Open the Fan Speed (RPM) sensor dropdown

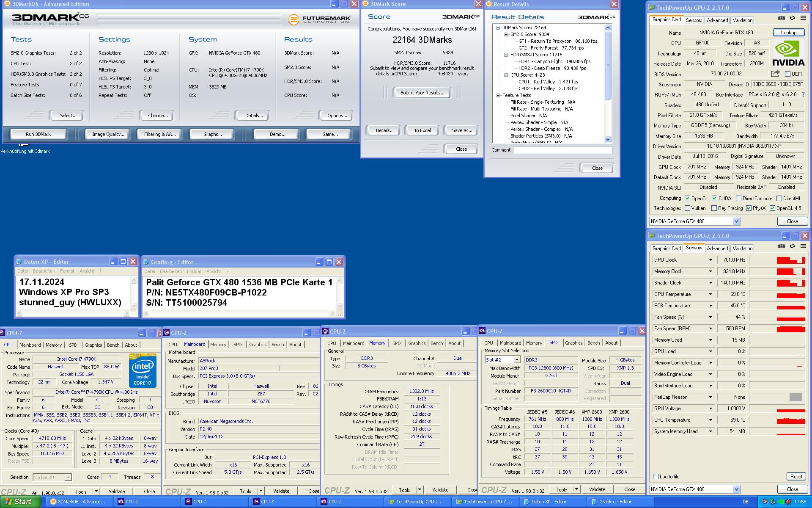(x=710, y=329)
